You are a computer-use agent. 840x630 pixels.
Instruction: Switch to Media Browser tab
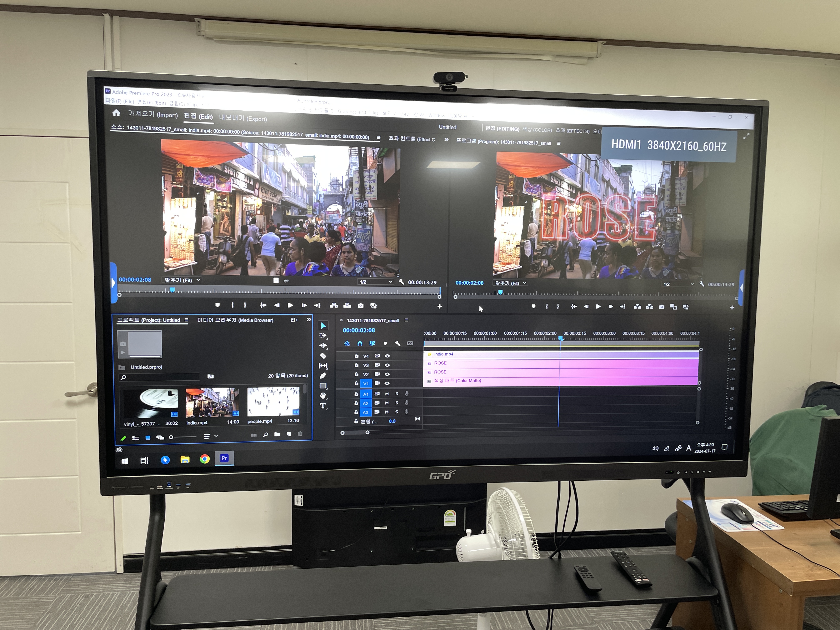point(235,320)
